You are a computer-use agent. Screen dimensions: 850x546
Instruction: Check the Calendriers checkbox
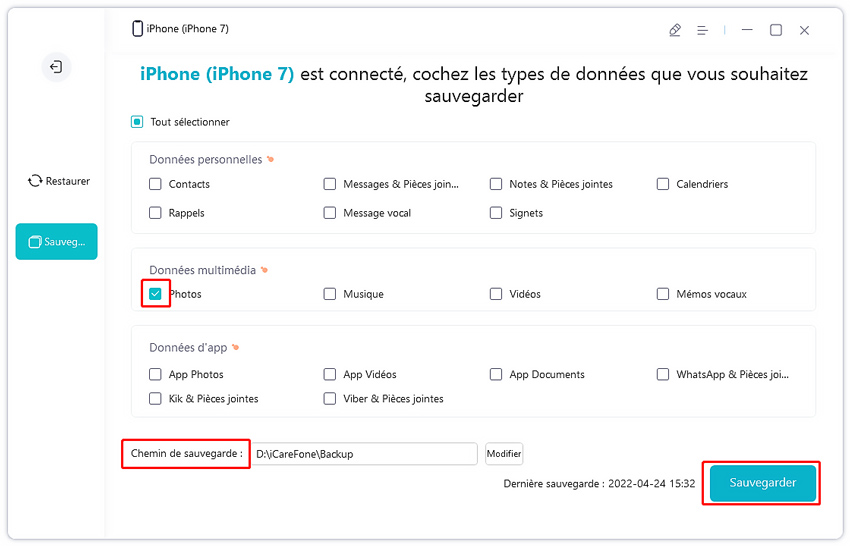(663, 184)
